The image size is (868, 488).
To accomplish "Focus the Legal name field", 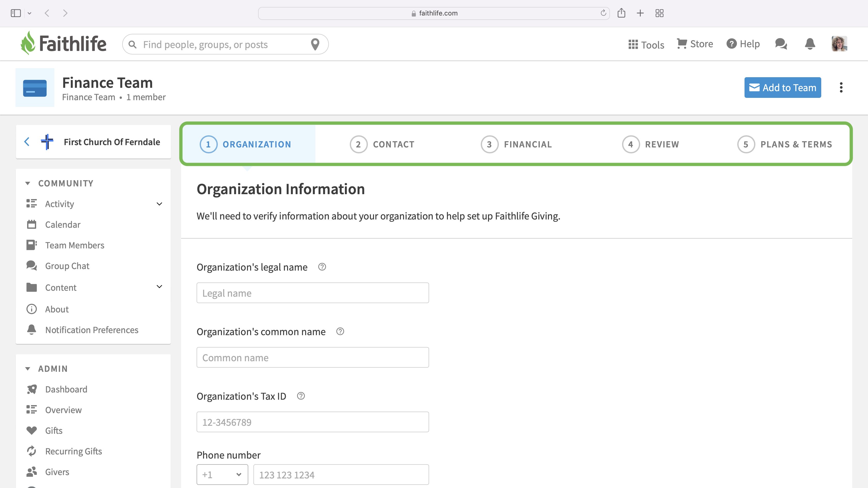I will (x=313, y=293).
